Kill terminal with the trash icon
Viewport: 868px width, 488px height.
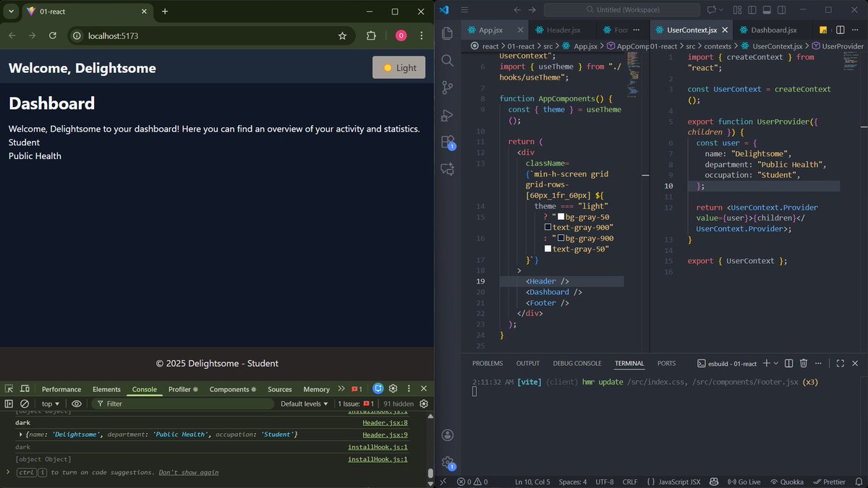804,363
